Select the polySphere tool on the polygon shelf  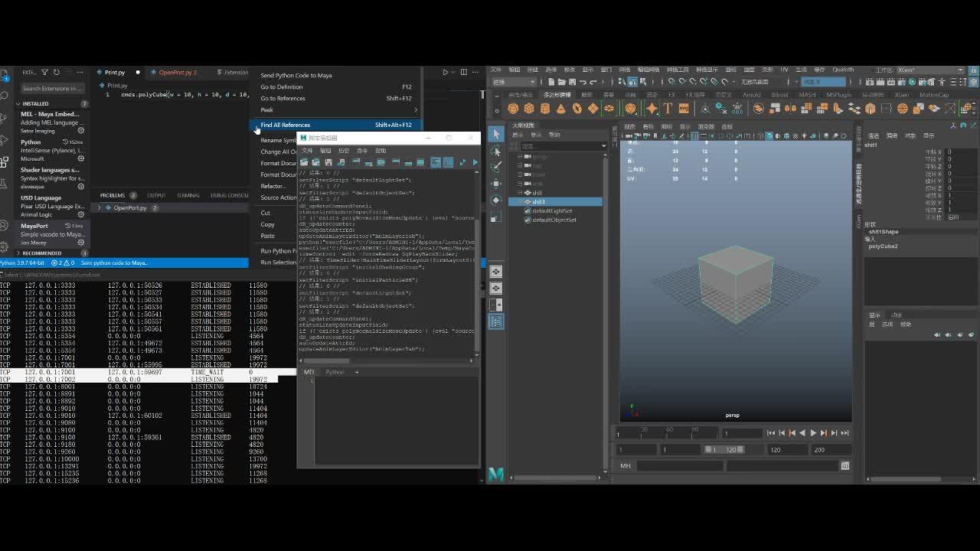point(511,109)
